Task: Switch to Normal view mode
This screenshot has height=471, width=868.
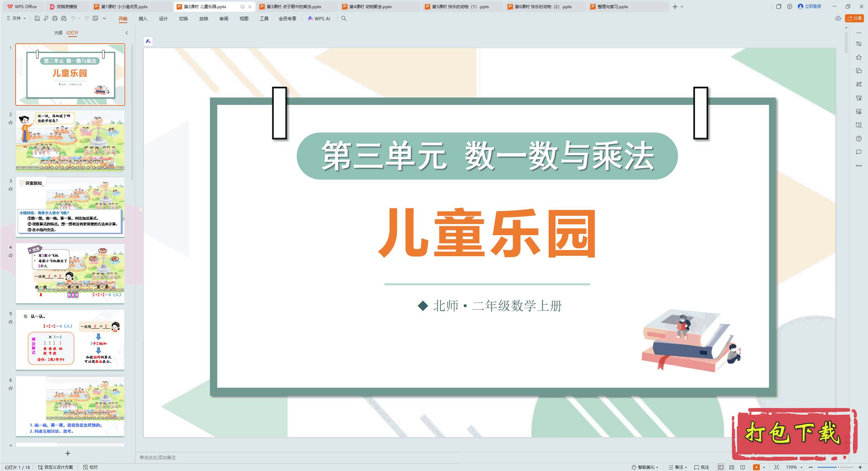Action: pyautogui.click(x=721, y=467)
